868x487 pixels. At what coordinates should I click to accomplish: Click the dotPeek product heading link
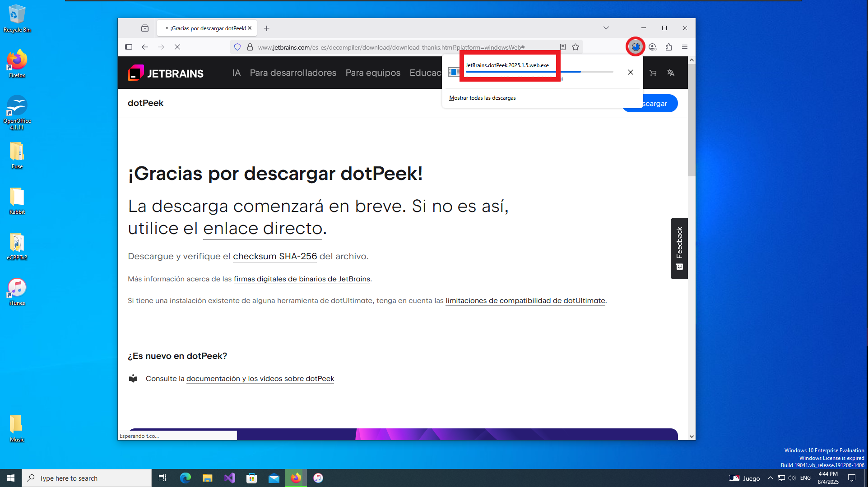tap(145, 103)
